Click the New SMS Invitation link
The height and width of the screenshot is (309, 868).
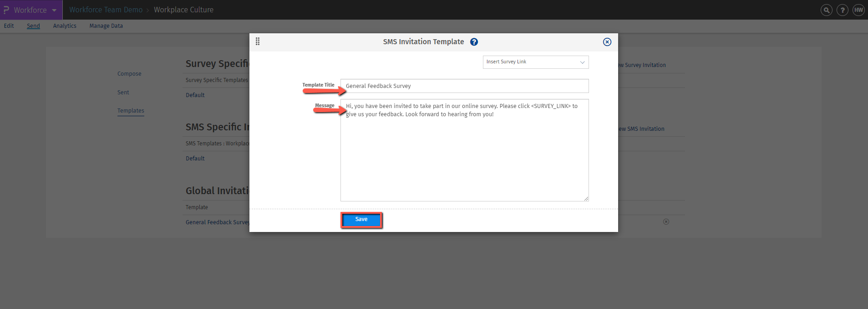coord(641,129)
